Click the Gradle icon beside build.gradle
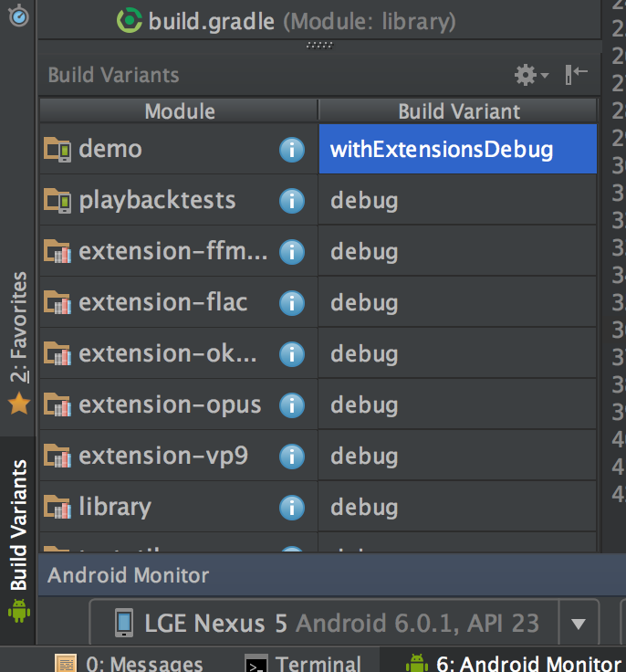626x672 pixels. click(x=129, y=20)
